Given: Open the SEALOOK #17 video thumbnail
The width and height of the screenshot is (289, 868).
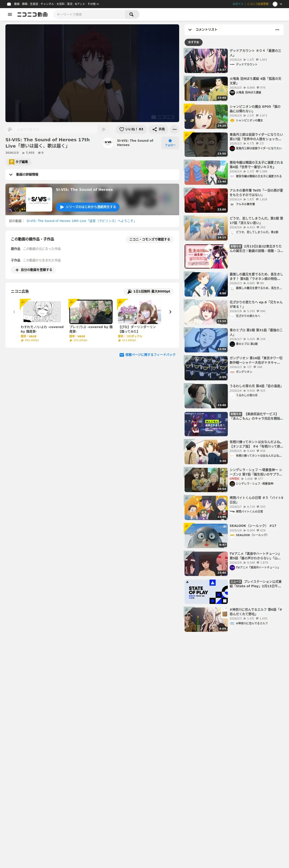Looking at the screenshot, I should tap(206, 536).
